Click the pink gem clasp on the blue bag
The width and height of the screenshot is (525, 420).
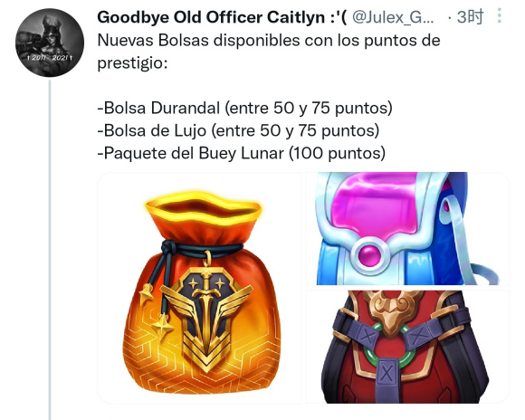coord(370,255)
